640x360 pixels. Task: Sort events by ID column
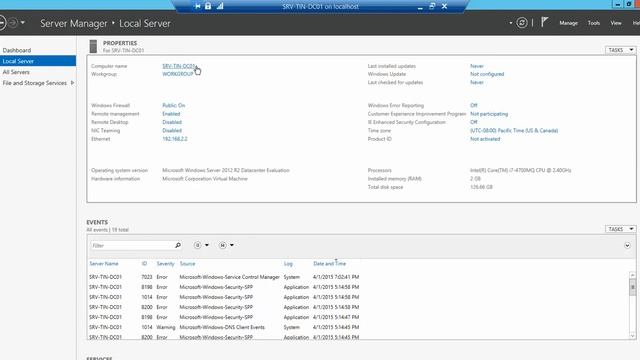144,264
